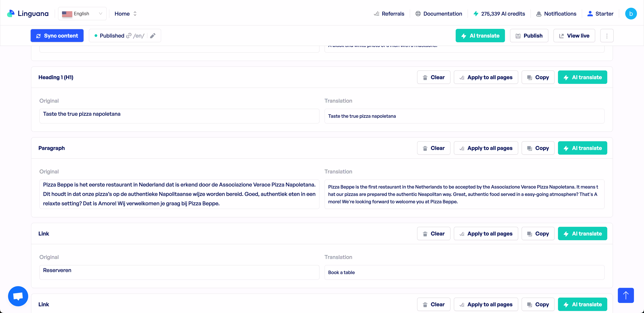
Task: Click the /en/ slug link icon
Action: tap(129, 36)
